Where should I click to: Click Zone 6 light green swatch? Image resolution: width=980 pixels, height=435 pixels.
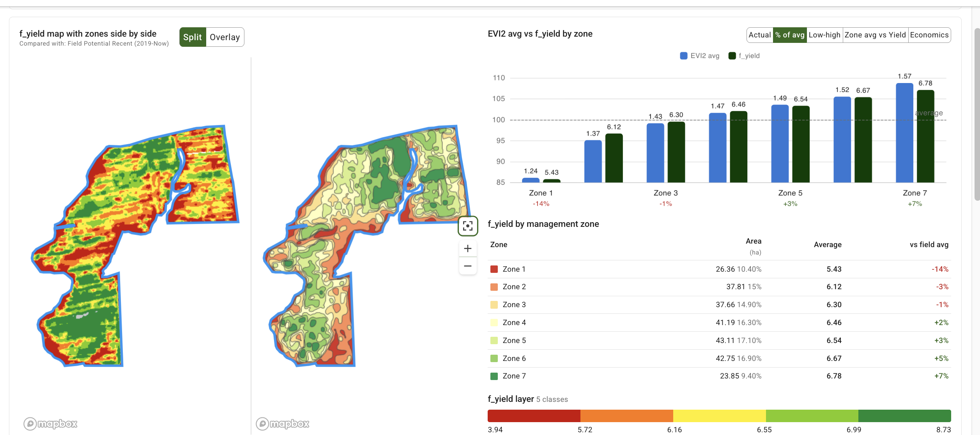tap(494, 359)
